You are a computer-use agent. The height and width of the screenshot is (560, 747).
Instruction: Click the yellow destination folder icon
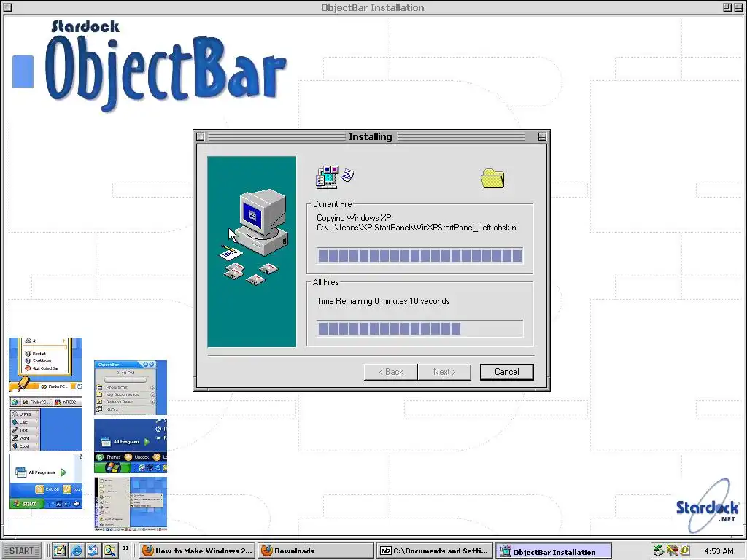[492, 179]
